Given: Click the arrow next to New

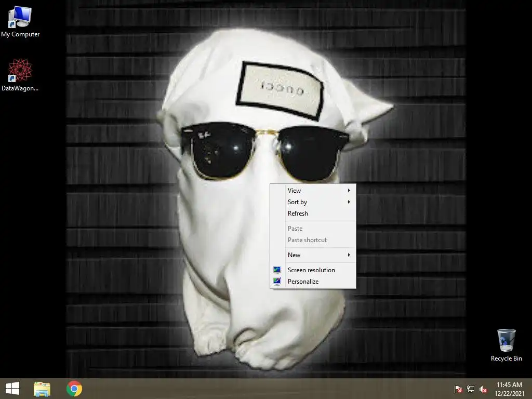Looking at the screenshot, I should coord(349,255).
